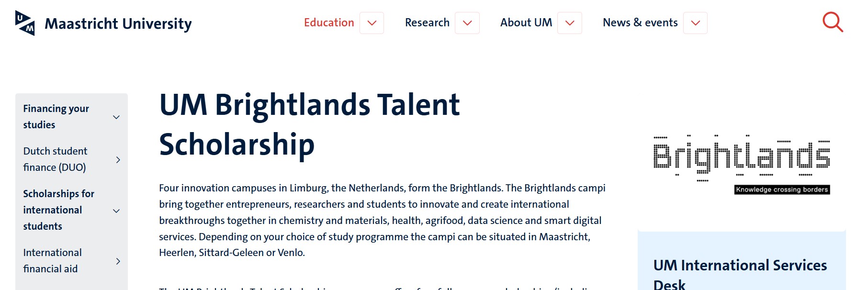
Task: Click the Maastricht University UM logo icon
Action: tap(25, 23)
